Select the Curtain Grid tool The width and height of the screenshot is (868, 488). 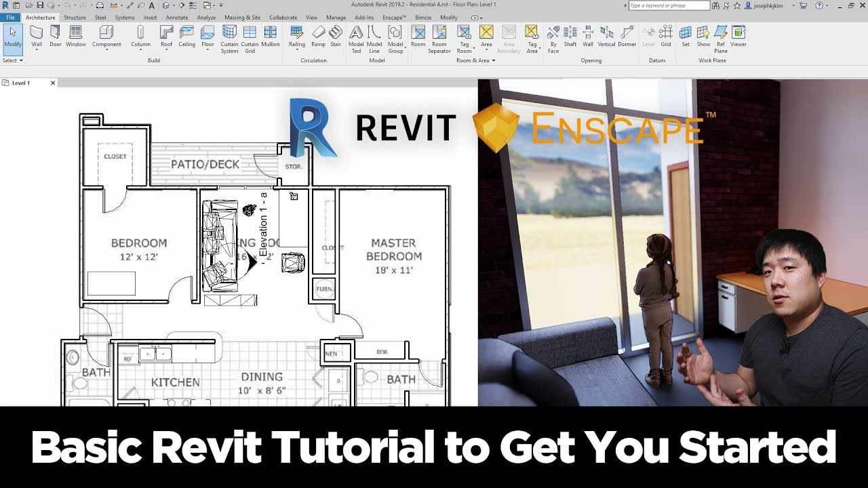pyautogui.click(x=250, y=39)
